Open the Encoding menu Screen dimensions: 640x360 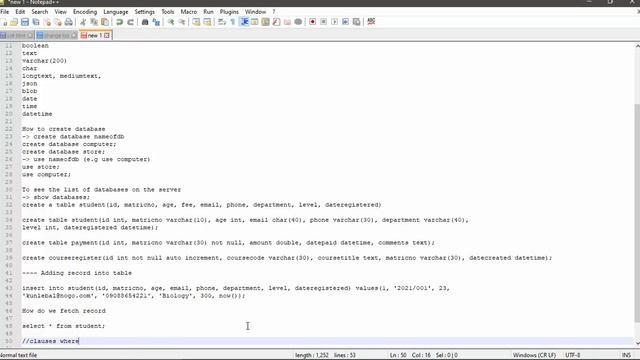pyautogui.click(x=85, y=12)
